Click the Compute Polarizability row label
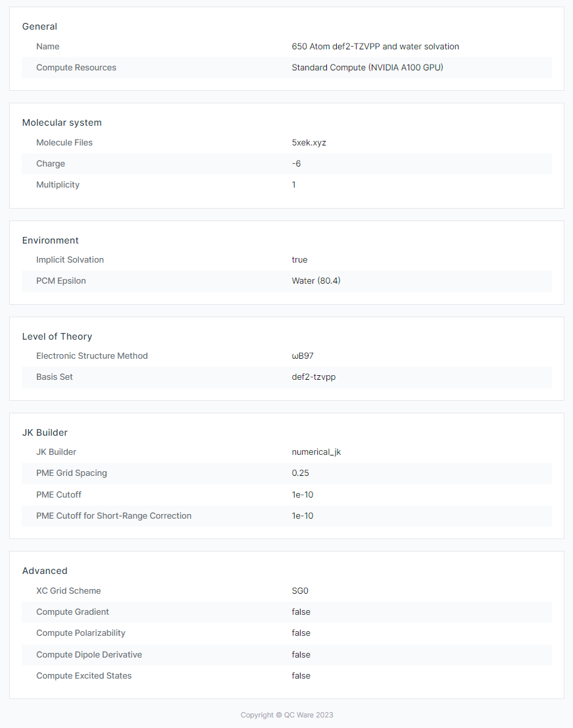573x728 pixels. [81, 633]
